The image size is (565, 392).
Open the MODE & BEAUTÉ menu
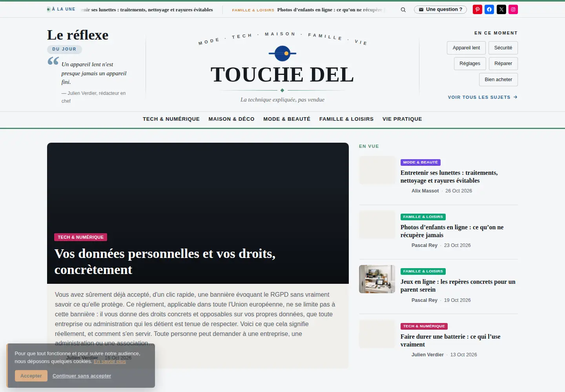287,119
